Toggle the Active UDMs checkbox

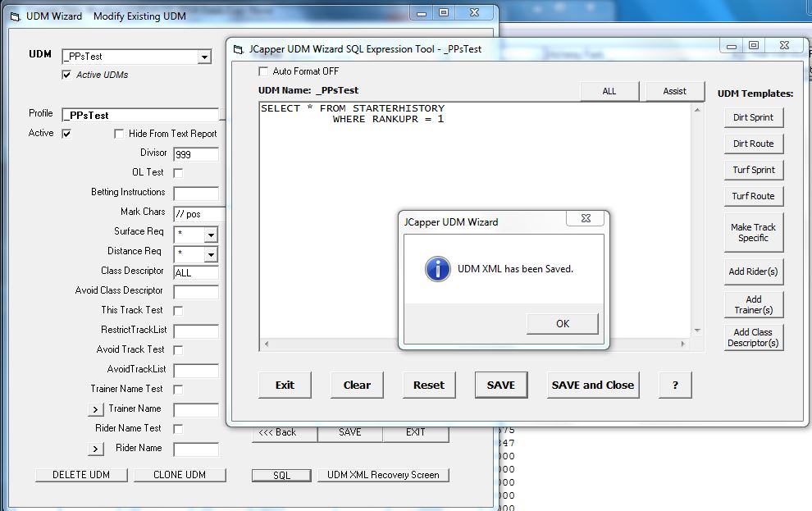pos(66,75)
